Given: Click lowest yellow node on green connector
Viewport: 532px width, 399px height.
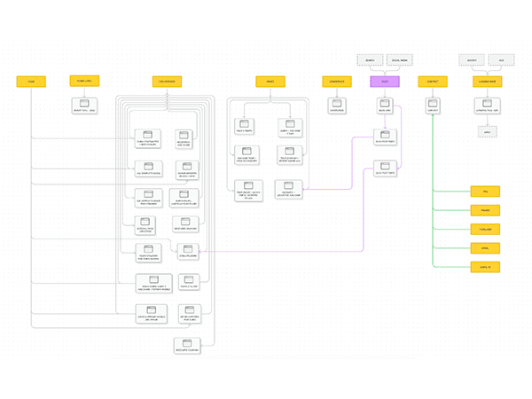Looking at the screenshot, I should [x=485, y=267].
